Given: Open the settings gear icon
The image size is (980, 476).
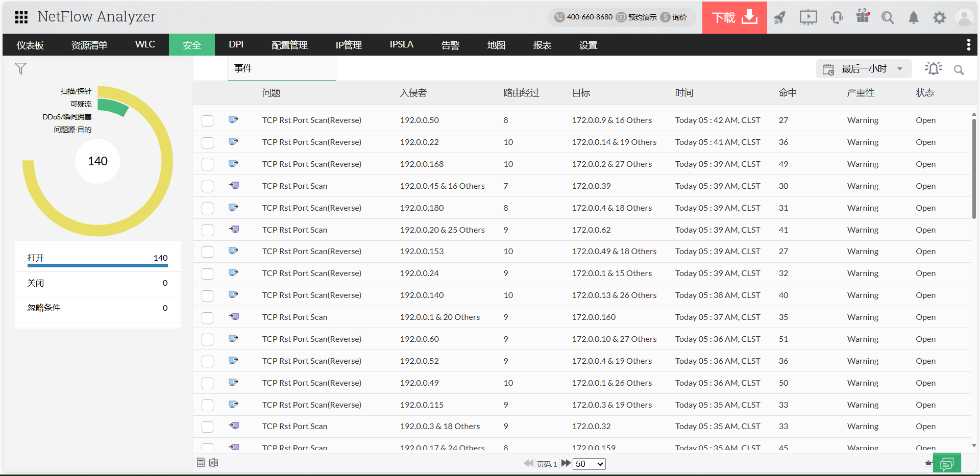Looking at the screenshot, I should tap(939, 18).
